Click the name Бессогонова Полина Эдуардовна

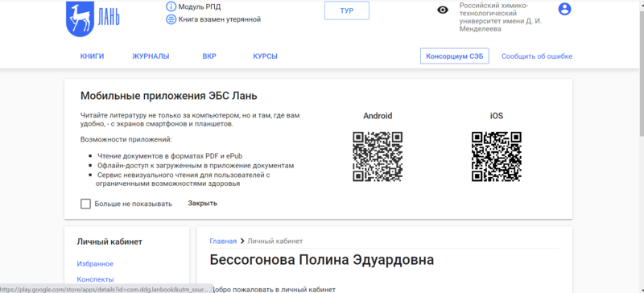321,260
